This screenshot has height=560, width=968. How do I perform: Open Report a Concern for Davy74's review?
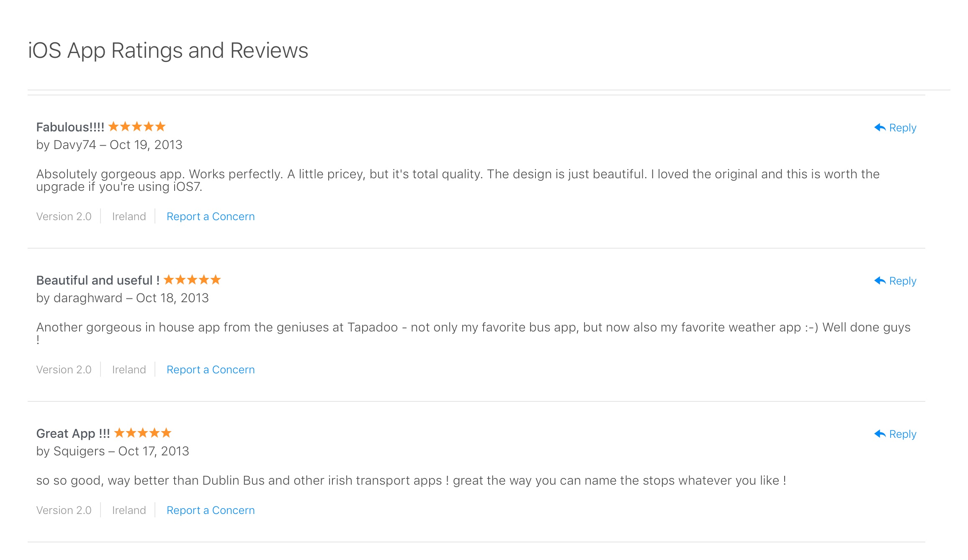(210, 216)
